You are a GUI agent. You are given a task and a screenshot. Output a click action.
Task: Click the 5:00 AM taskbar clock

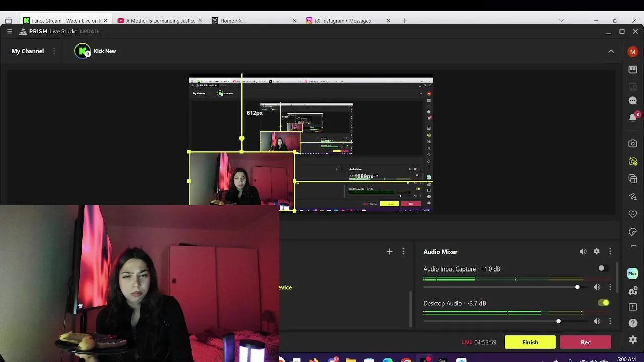click(626, 359)
